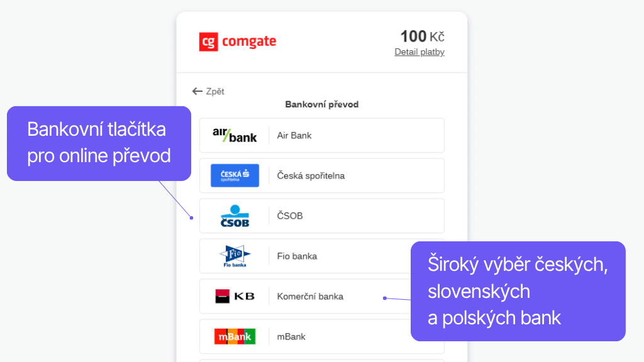The height and width of the screenshot is (362, 644).
Task: Click the Bankovní převod heading
Action: pos(322,104)
